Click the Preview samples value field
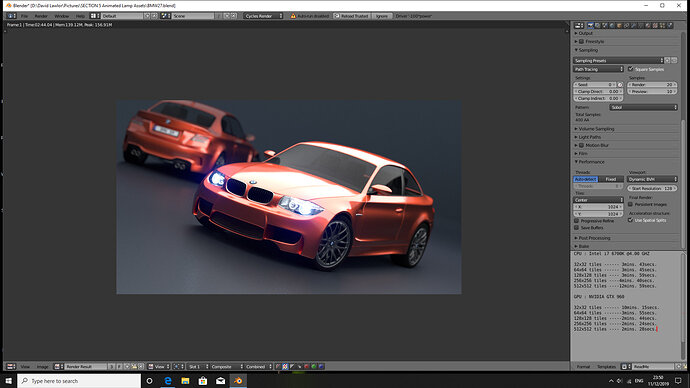Screen dimensions: 690x388 652,92
